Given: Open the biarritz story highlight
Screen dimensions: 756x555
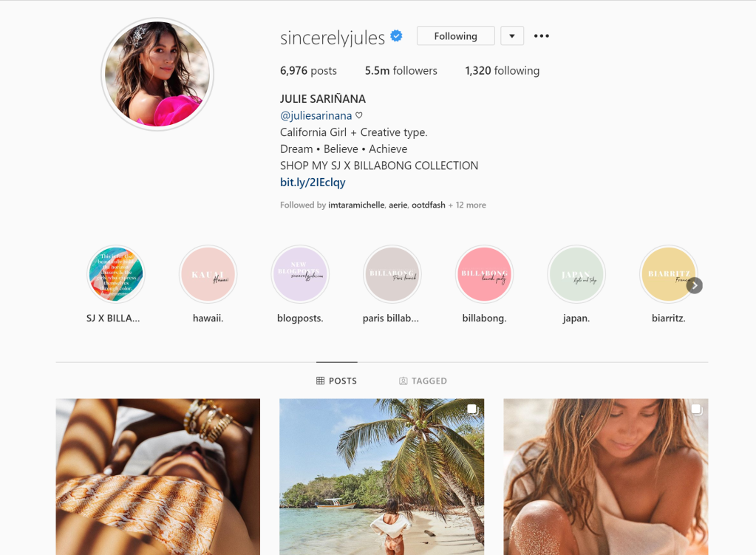Looking at the screenshot, I should pyautogui.click(x=668, y=274).
